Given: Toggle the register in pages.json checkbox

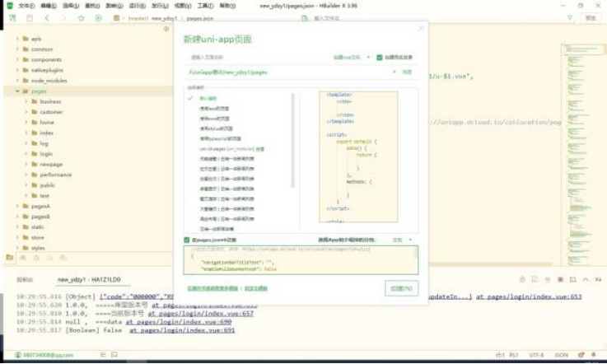Looking at the screenshot, I should [x=188, y=240].
